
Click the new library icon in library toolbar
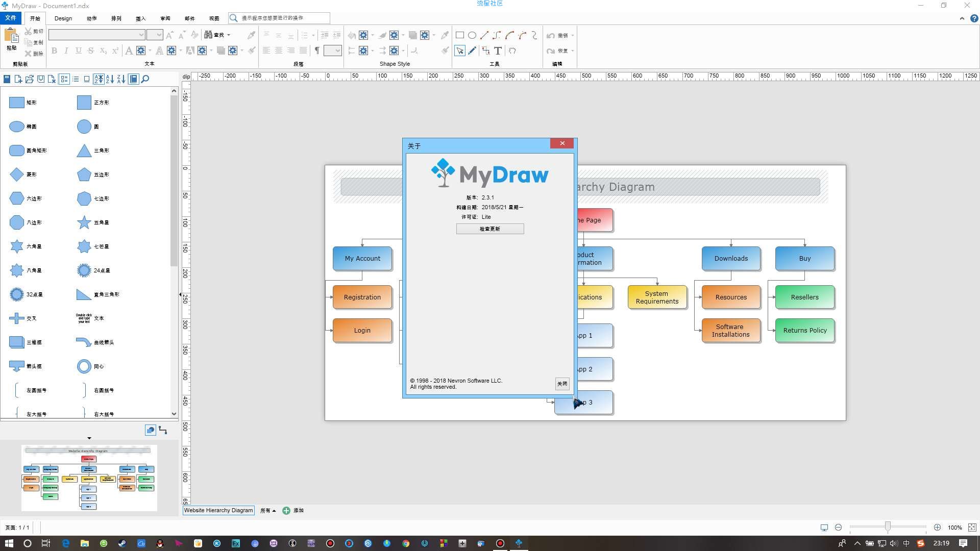(18, 79)
